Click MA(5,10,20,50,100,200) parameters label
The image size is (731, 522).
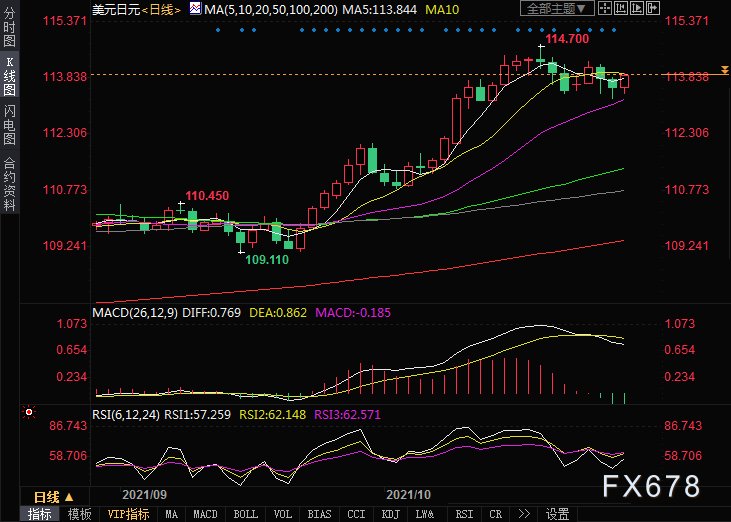pyautogui.click(x=271, y=9)
